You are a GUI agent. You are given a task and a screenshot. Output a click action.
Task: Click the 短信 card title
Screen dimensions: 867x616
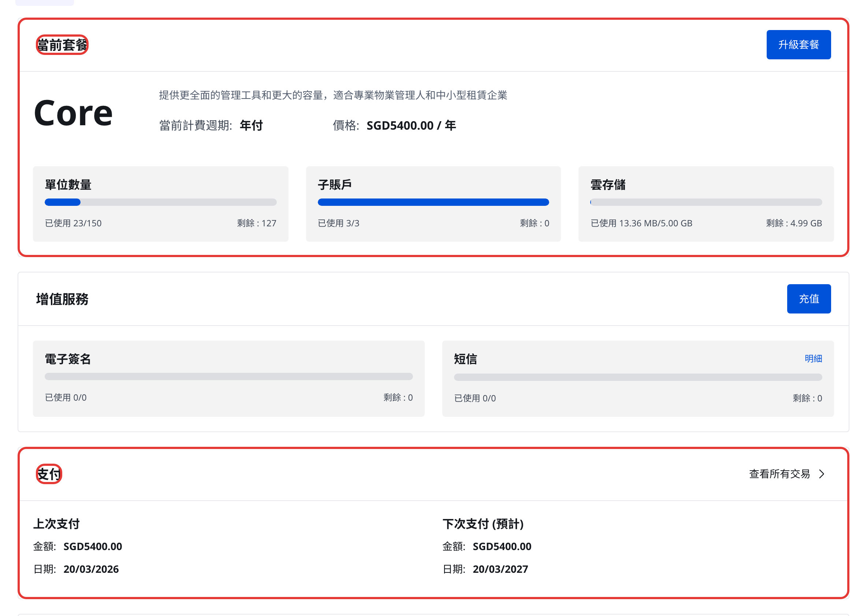[x=465, y=359]
